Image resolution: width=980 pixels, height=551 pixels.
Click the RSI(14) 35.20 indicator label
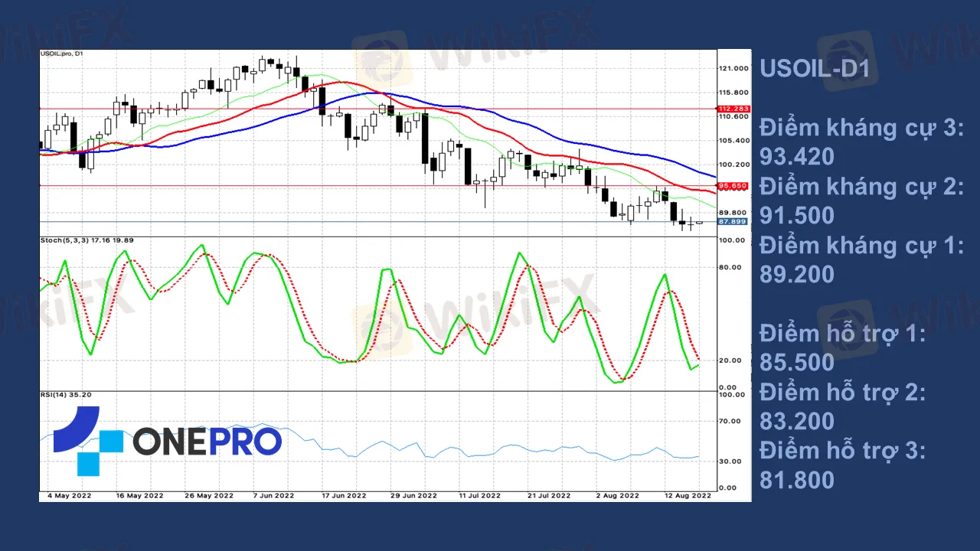point(66,395)
